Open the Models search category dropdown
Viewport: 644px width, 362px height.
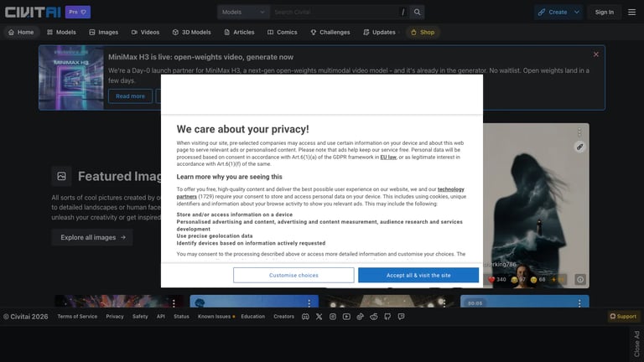pos(243,12)
